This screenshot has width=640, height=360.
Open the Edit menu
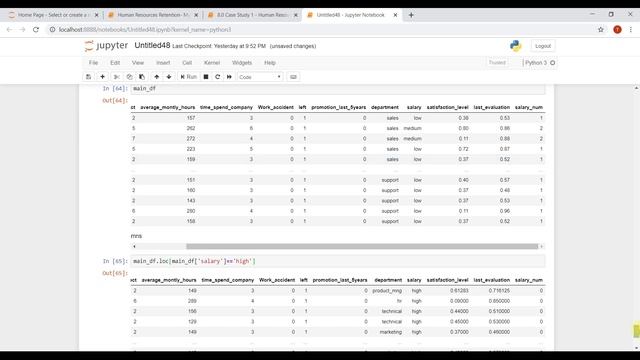pos(115,63)
